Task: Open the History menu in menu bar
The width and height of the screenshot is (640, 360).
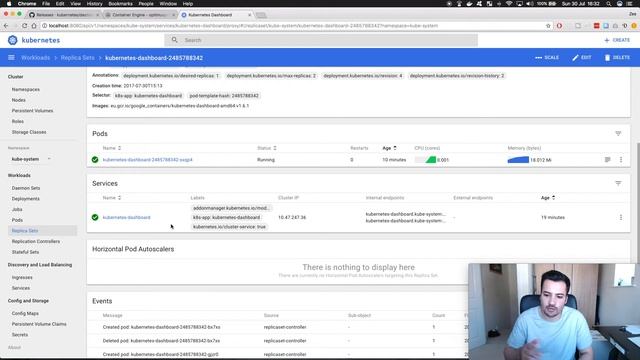Action: coord(94,4)
